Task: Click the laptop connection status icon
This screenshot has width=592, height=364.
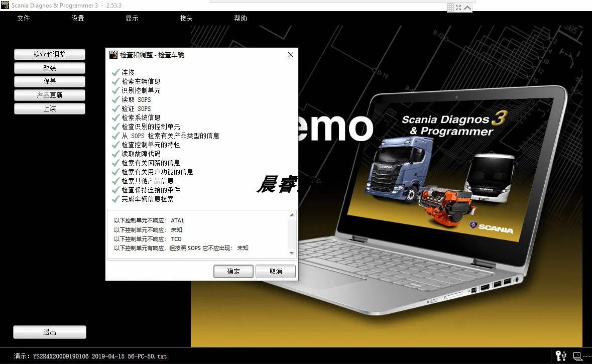Action: click(577, 355)
